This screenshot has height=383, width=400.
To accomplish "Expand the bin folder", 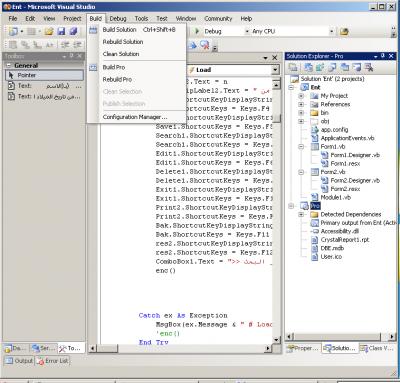I will click(301, 113).
